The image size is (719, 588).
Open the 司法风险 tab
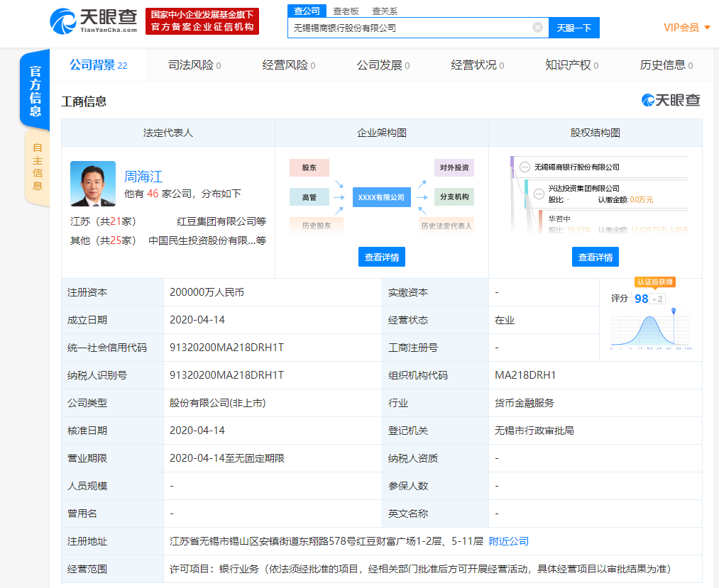(192, 65)
